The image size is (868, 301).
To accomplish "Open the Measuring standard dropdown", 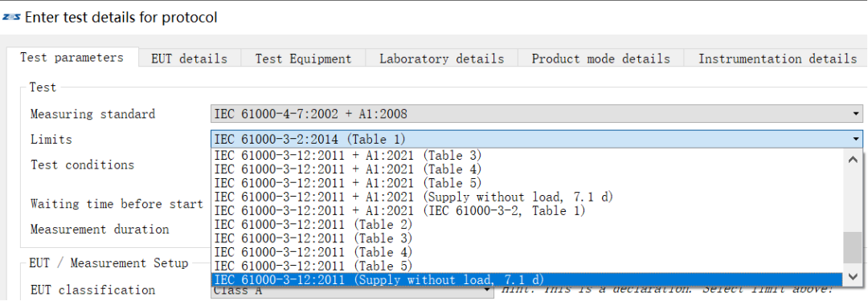I will point(536,114).
